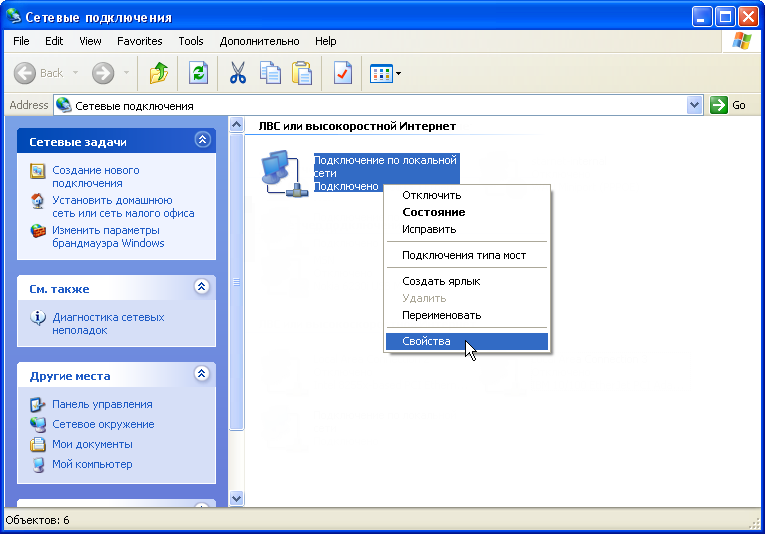Collapse the Другие места panel

(x=202, y=374)
